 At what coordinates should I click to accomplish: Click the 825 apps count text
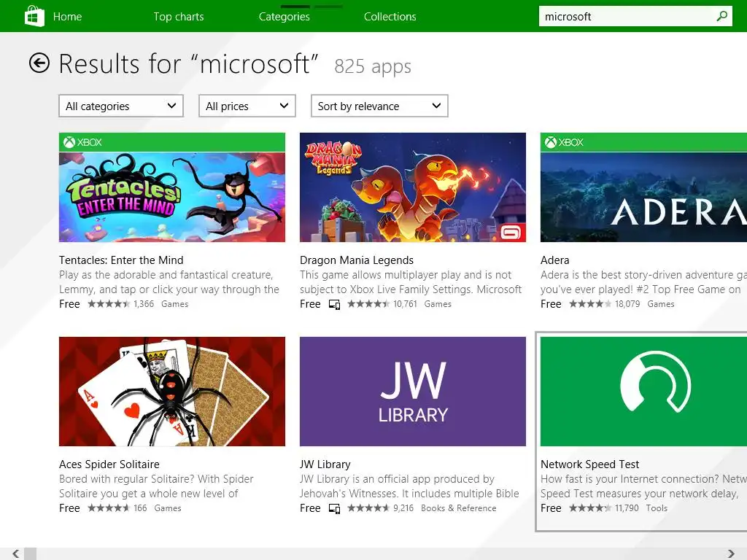373,66
